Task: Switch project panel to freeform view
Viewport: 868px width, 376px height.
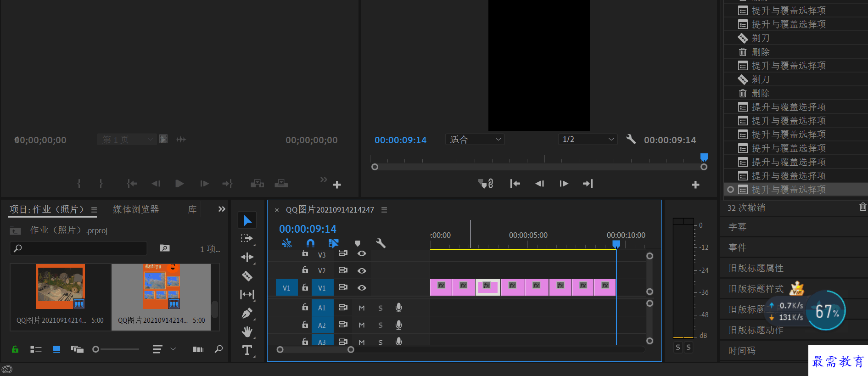Action: click(x=77, y=349)
